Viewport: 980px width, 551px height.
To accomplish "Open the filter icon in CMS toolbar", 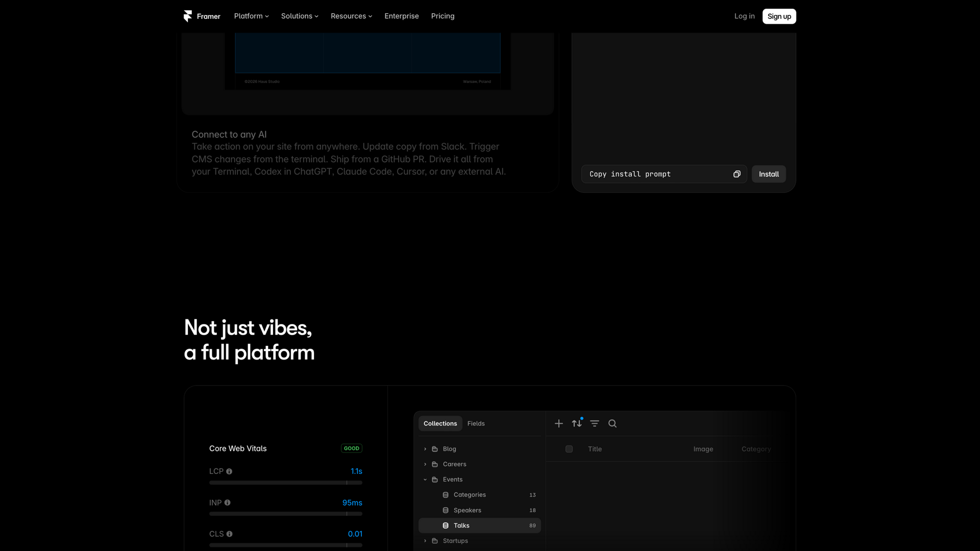I will point(595,423).
